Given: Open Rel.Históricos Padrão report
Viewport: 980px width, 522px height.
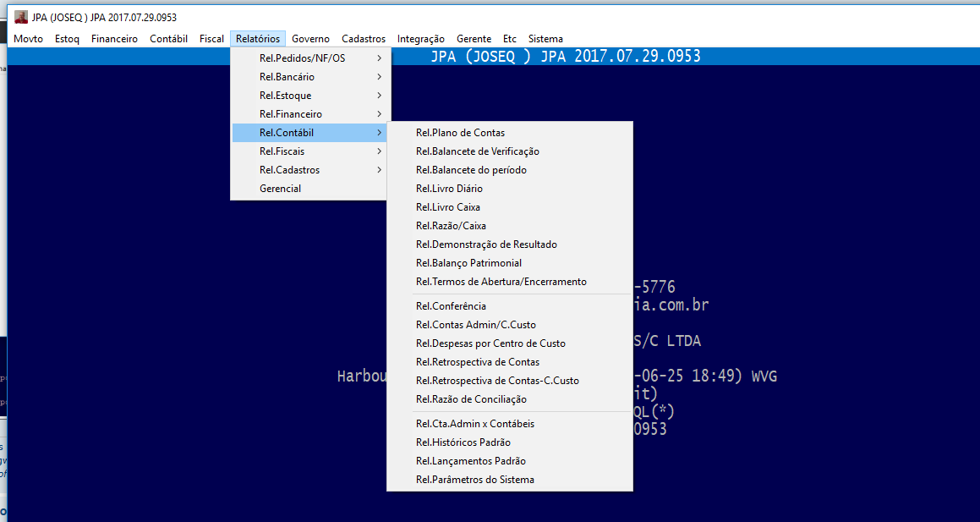Looking at the screenshot, I should pyautogui.click(x=510, y=442).
